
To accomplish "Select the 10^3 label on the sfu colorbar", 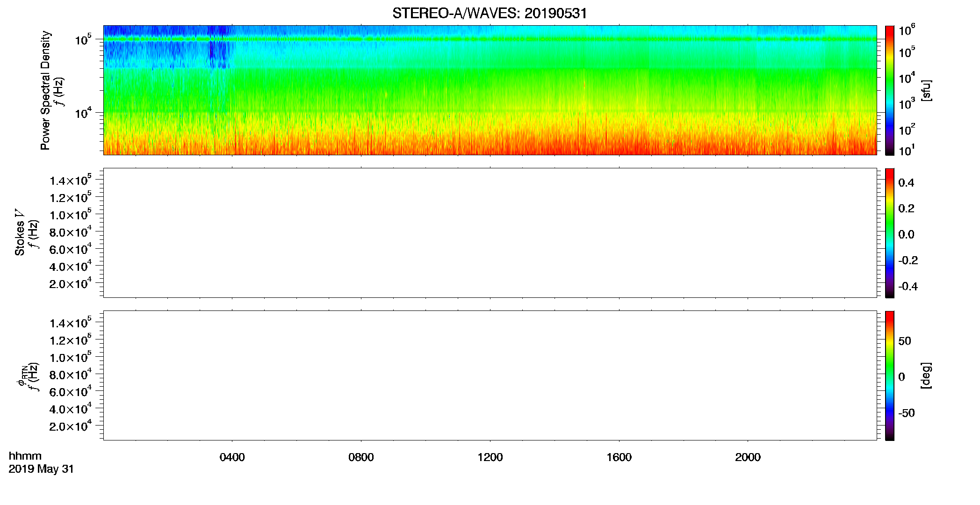I will pos(907,104).
